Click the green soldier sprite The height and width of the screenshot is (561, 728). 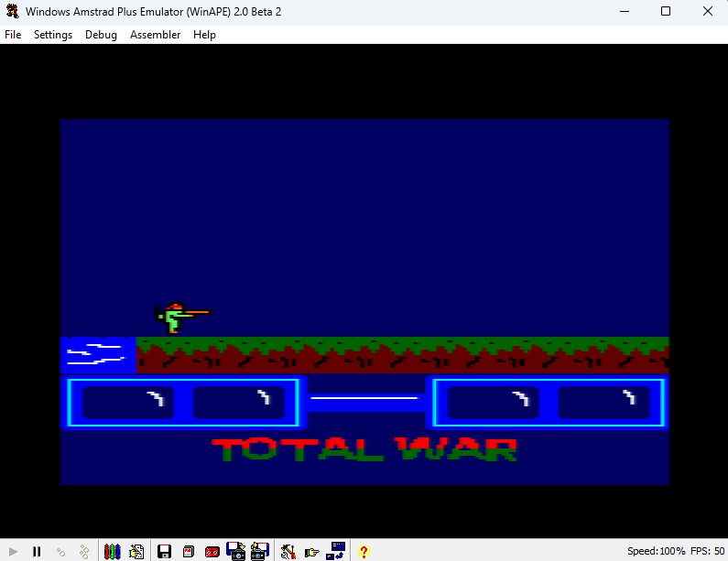[183, 318]
